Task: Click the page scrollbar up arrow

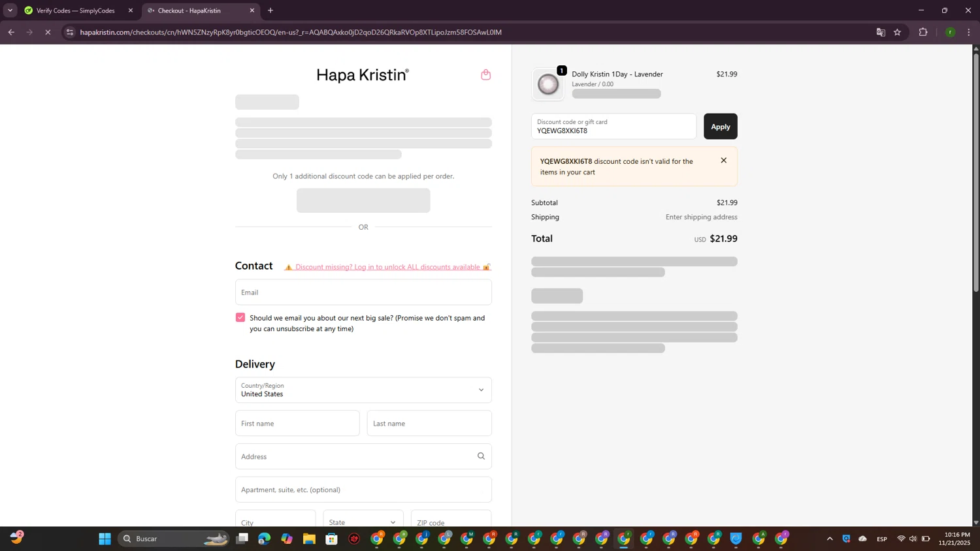Action: [x=976, y=48]
